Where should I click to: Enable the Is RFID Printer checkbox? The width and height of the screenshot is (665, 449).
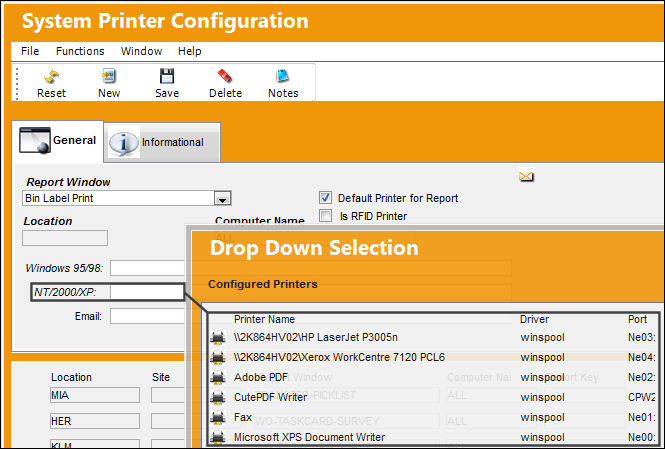pyautogui.click(x=325, y=216)
